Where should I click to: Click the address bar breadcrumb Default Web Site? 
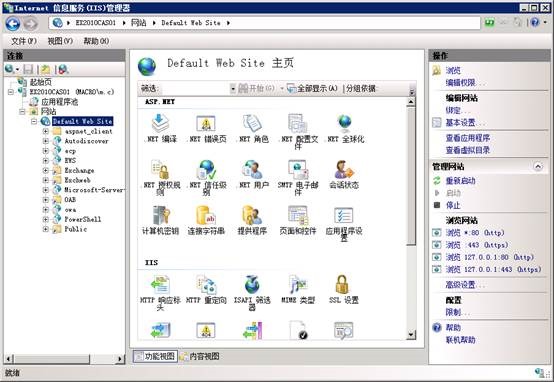tap(191, 23)
